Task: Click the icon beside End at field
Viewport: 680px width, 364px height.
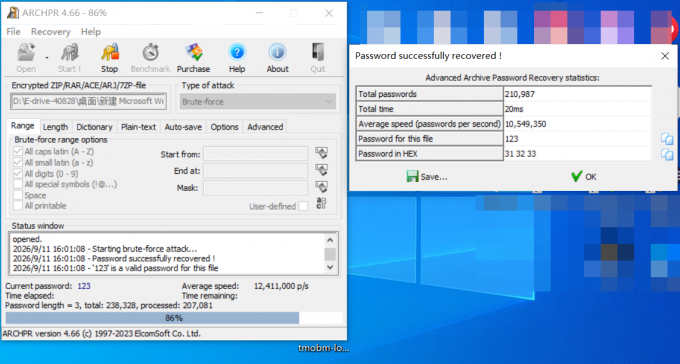Action: (x=321, y=170)
